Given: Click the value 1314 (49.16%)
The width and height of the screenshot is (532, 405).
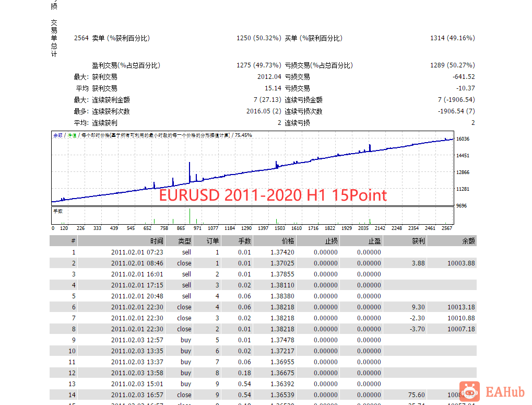Looking at the screenshot, I should tap(453, 38).
